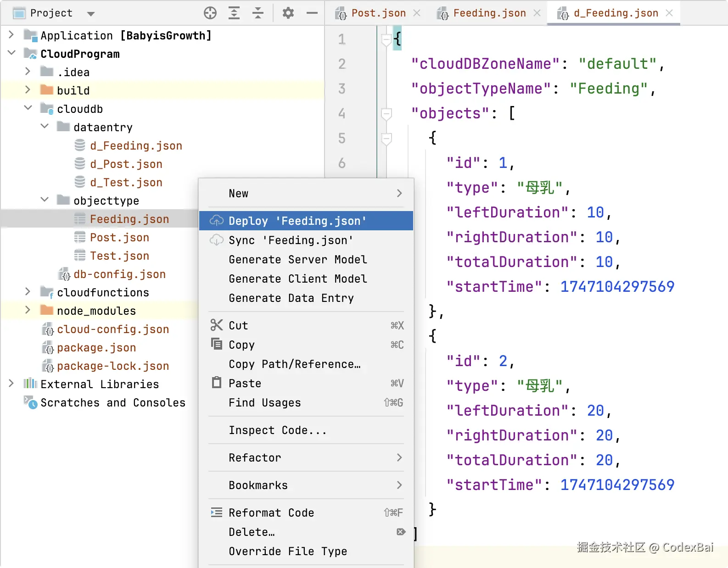The width and height of the screenshot is (728, 568).
Task: Open package-lock.json in the tree
Action: (113, 366)
